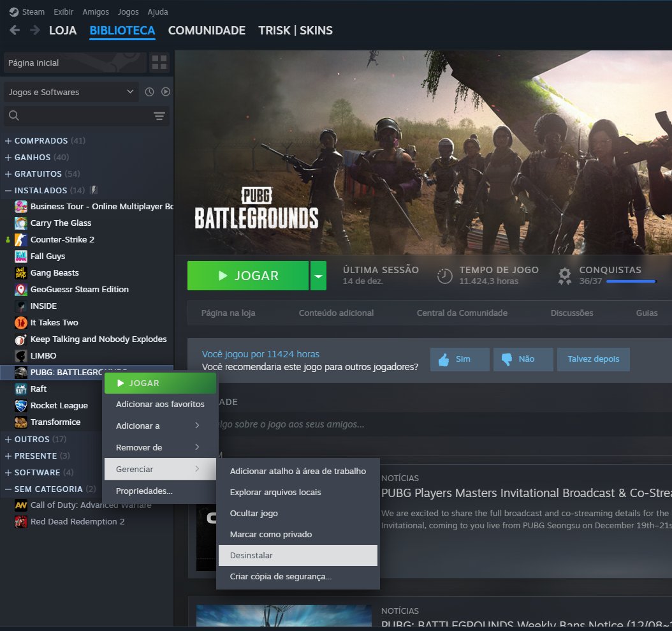Click Rocket League game icon
672x631 pixels.
21,406
